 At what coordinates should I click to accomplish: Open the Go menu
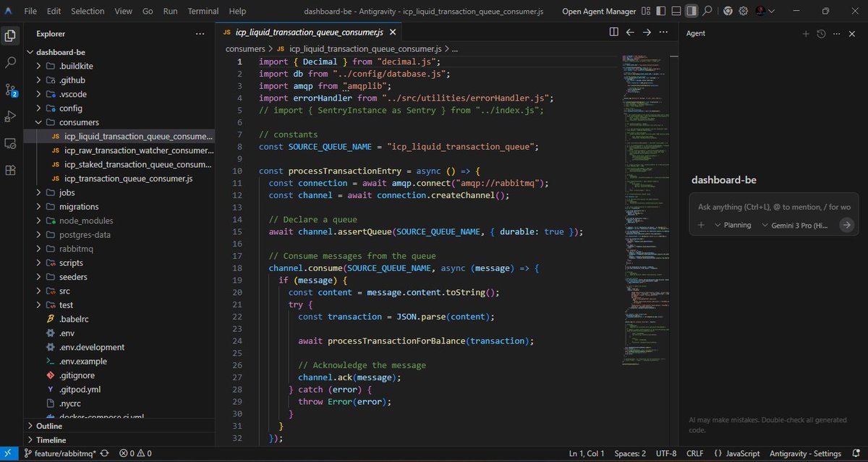point(148,11)
